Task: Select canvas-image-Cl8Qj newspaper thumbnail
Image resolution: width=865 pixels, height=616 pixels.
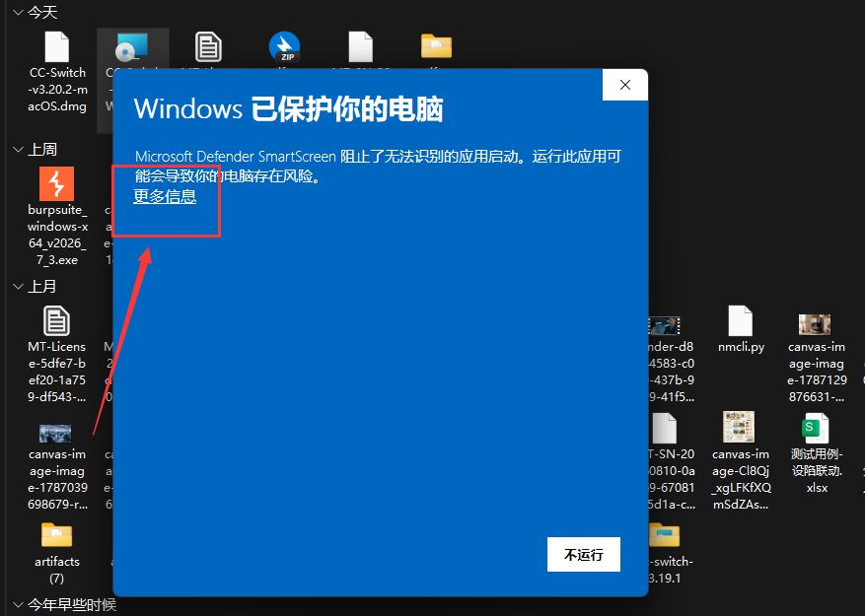Action: coord(739,427)
